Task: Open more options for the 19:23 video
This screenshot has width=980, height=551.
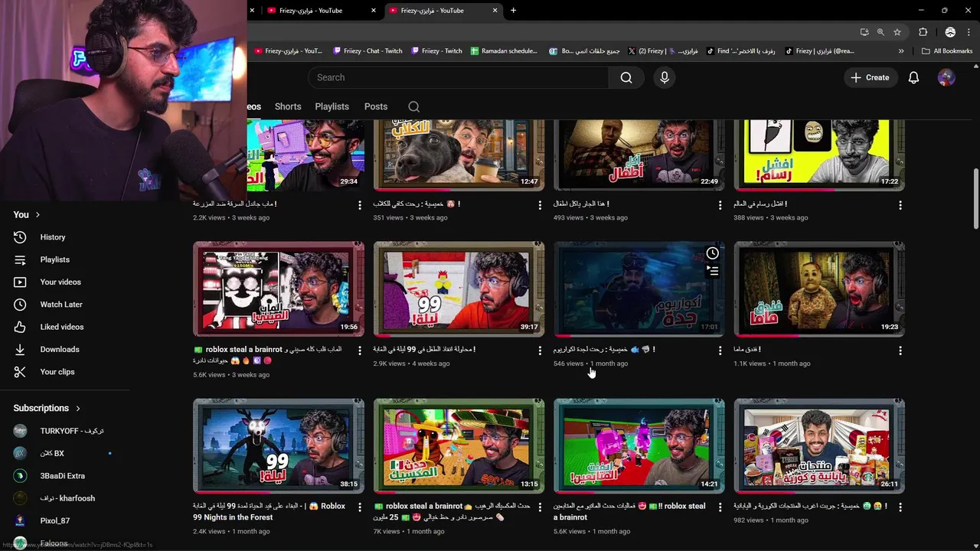Action: click(x=900, y=350)
